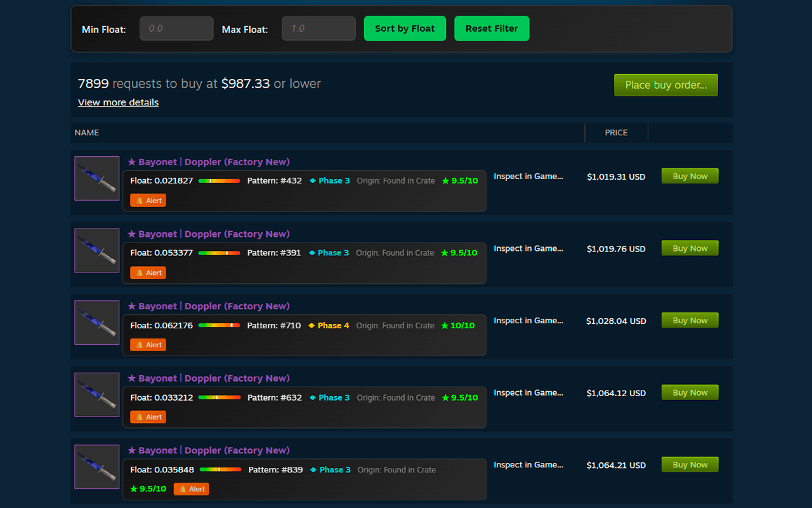812x508 pixels.
Task: Click the star icon beside the first Bayonet name
Action: [x=131, y=161]
